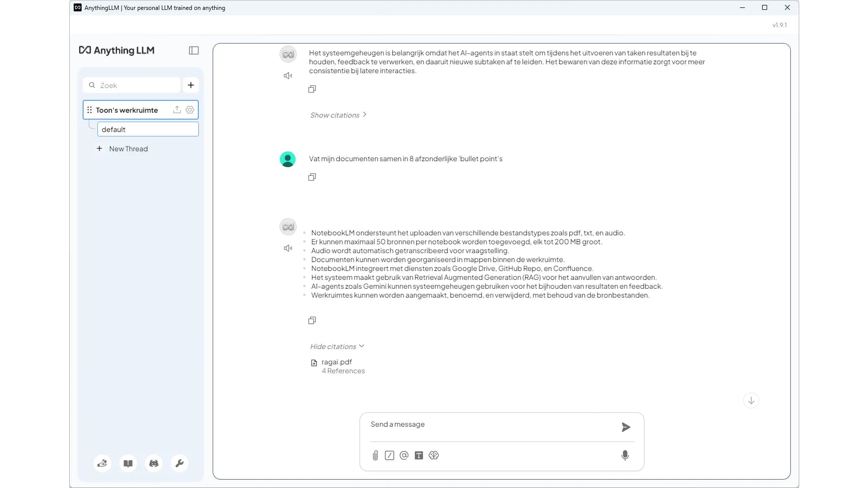
Task: Focus the Zoek search field
Action: tap(132, 85)
